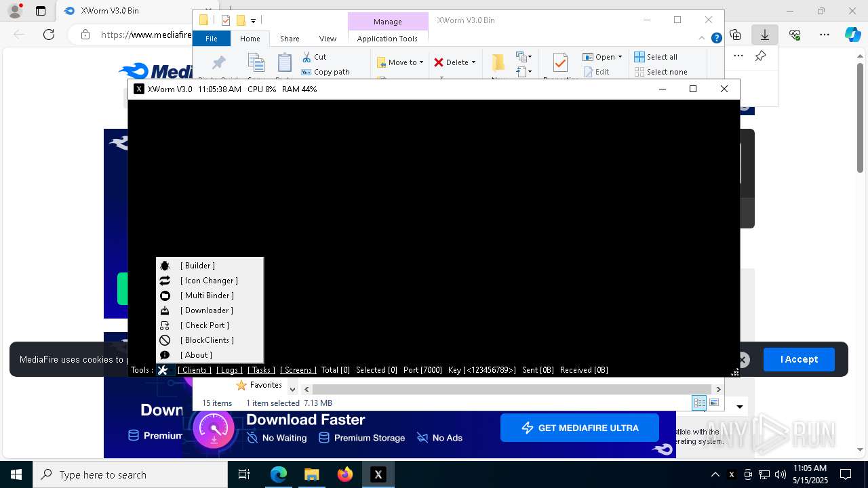Click the About speech-bubble icon

165,355
